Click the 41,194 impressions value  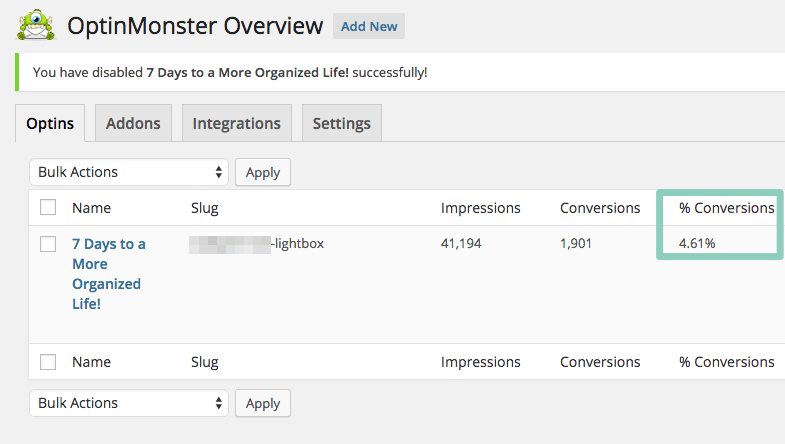(x=461, y=243)
